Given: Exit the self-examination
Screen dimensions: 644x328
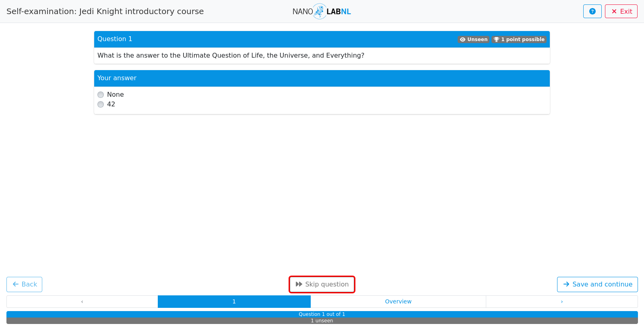Looking at the screenshot, I should tap(621, 11).
